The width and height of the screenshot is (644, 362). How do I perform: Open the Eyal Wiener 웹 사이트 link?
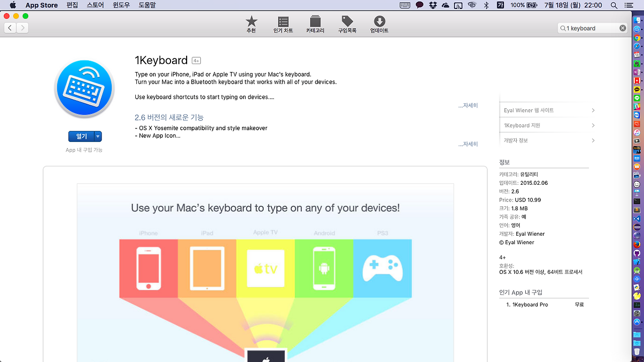[x=529, y=110]
